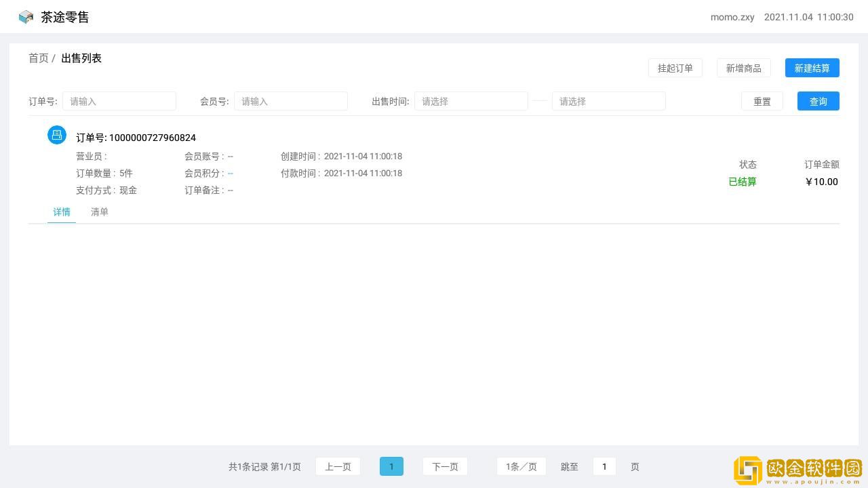Click the momo.zxy username

(x=732, y=17)
